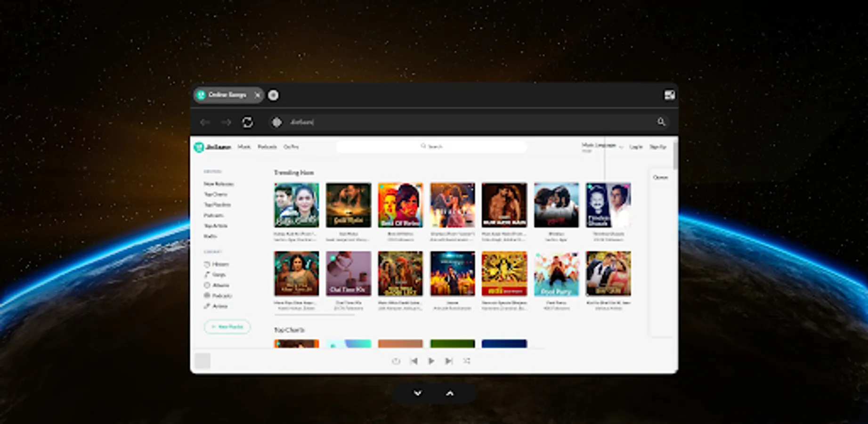The image size is (868, 424).
Task: Close the Online Songs tab
Action: pyautogui.click(x=257, y=95)
